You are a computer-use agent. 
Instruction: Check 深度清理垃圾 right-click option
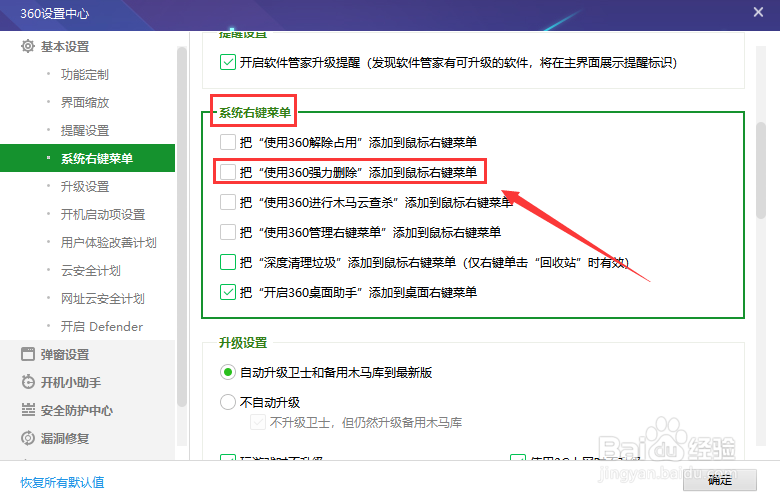tap(228, 262)
